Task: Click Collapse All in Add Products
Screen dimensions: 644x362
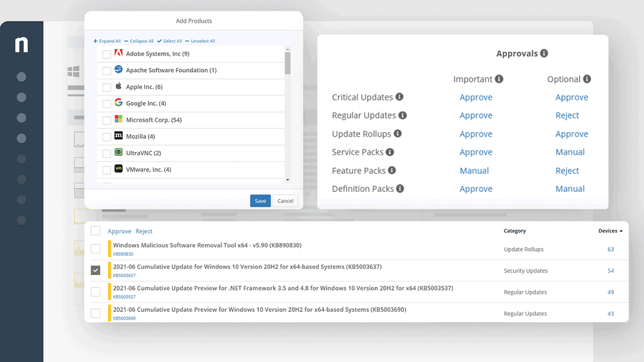Action: click(x=139, y=41)
